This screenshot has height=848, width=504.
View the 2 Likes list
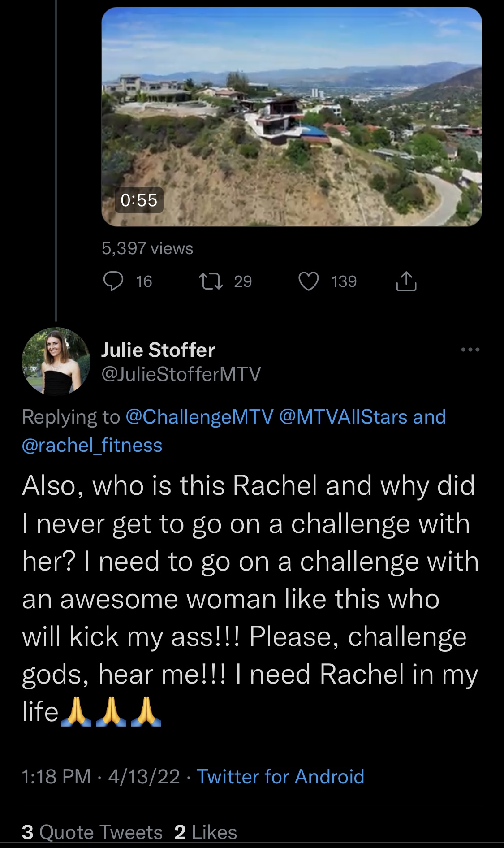(x=206, y=832)
